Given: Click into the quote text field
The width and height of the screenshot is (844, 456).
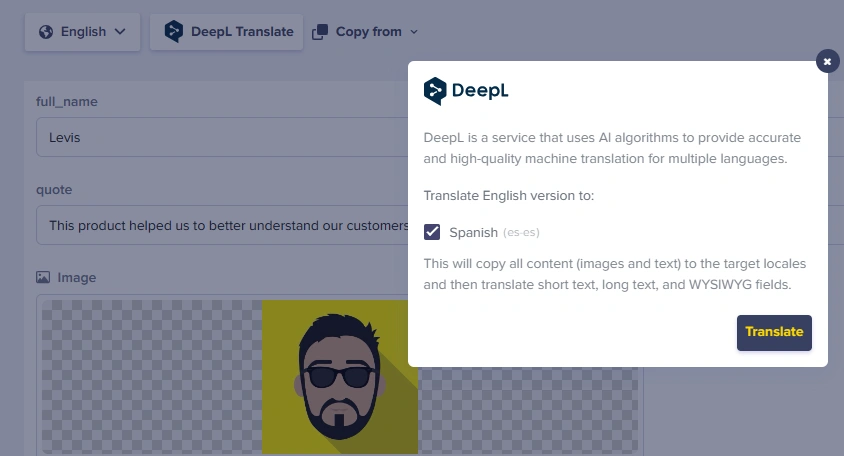Looking at the screenshot, I should coord(222,225).
